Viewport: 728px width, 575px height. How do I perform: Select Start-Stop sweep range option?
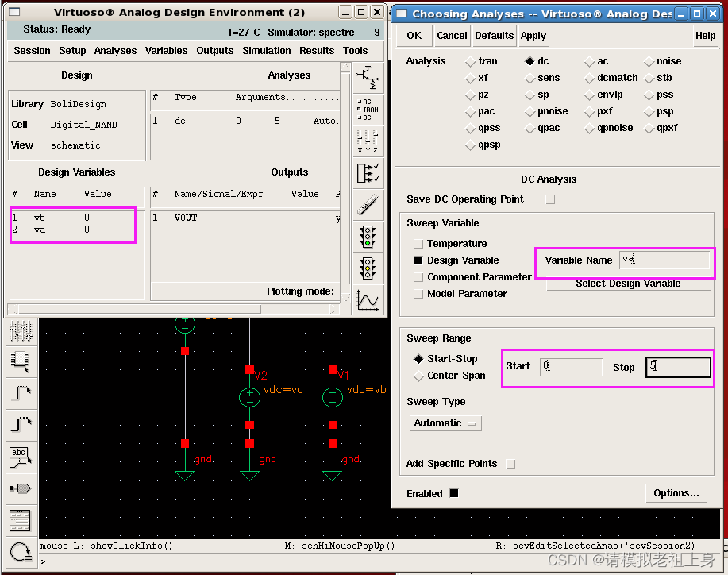point(419,359)
